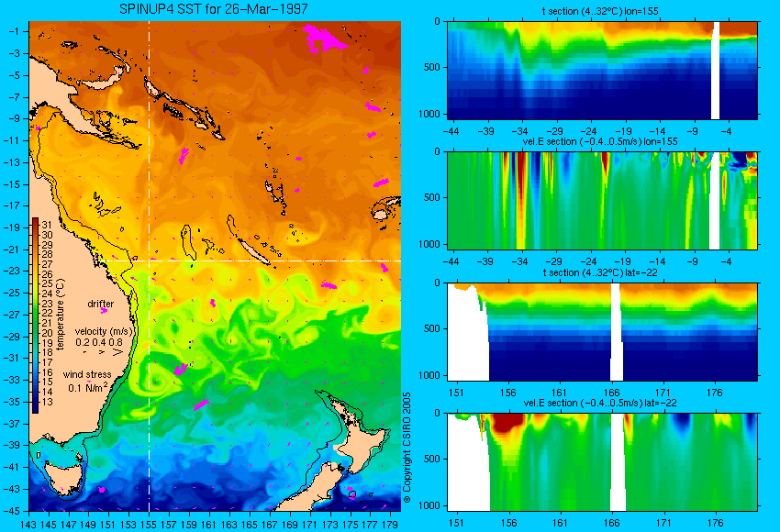Image resolution: width=780 pixels, height=532 pixels.
Task: Click the "1000" depth tick of the lon=155 temperature section
Action: (429, 114)
